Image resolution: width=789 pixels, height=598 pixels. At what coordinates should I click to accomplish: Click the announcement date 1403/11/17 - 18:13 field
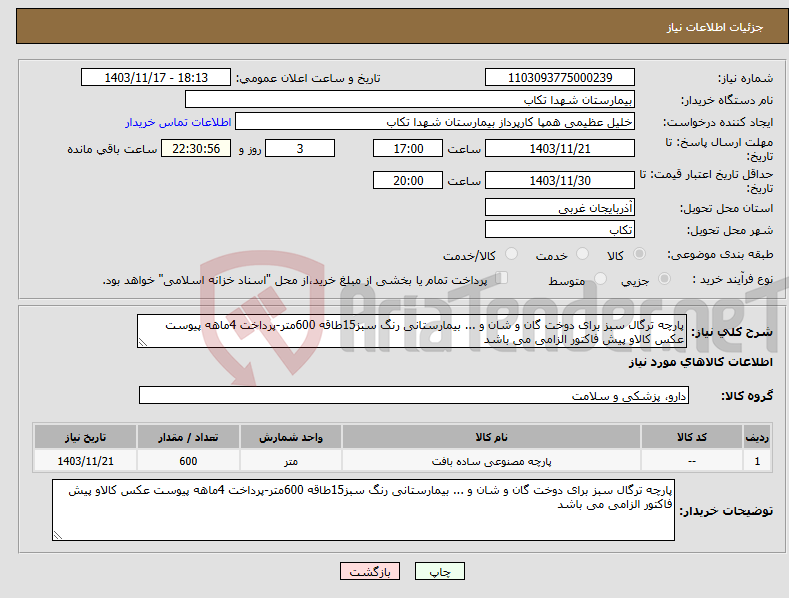coord(156,78)
